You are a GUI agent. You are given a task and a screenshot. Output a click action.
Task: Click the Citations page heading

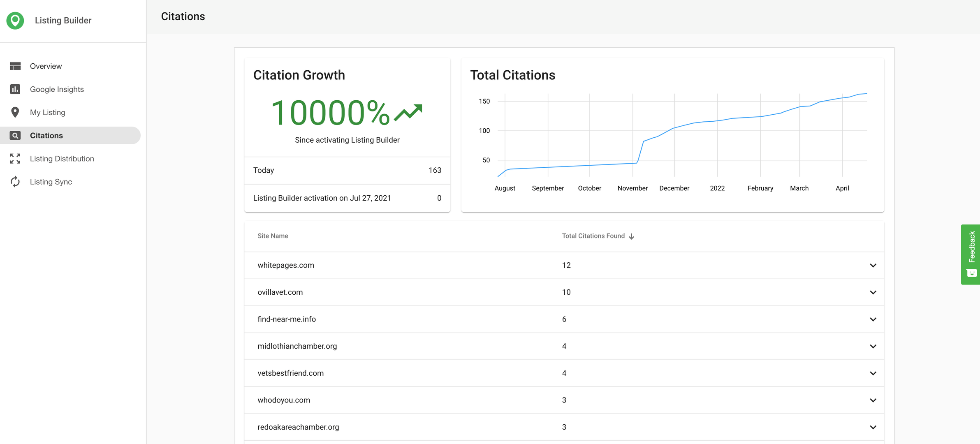point(183,16)
